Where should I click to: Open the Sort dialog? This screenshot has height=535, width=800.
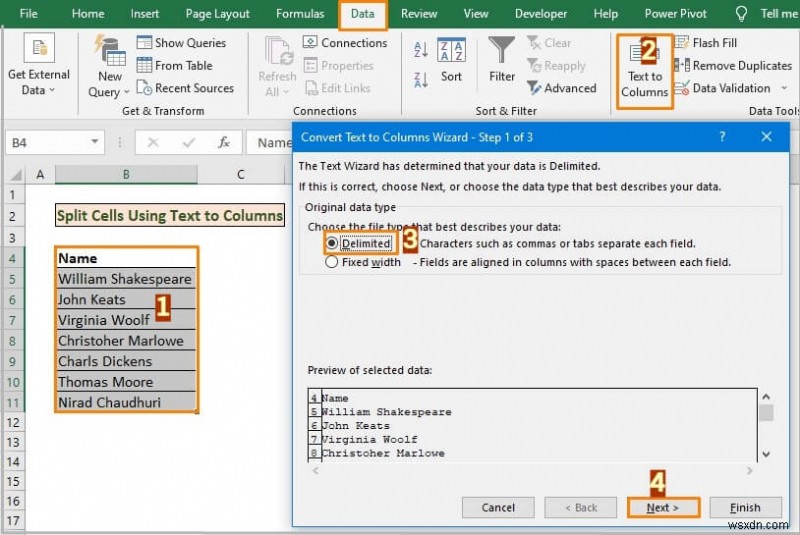click(452, 60)
